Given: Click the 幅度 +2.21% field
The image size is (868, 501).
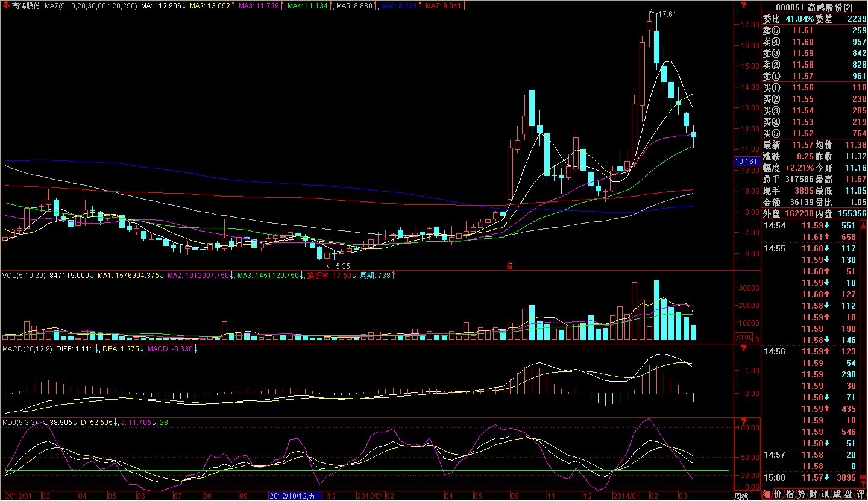Looking at the screenshot, I should [788, 168].
